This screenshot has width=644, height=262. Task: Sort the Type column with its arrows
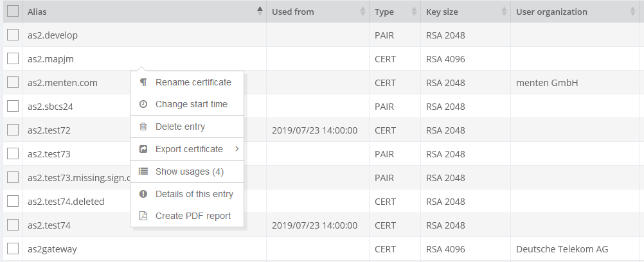414,12
